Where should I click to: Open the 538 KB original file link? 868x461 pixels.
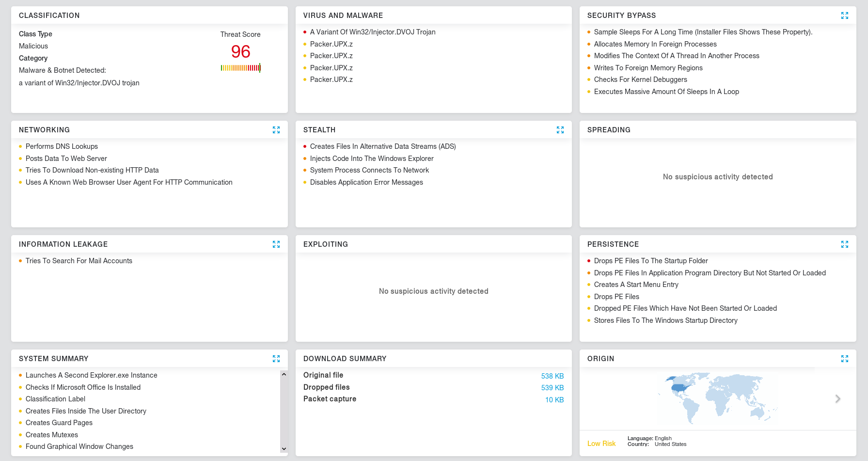coord(552,376)
